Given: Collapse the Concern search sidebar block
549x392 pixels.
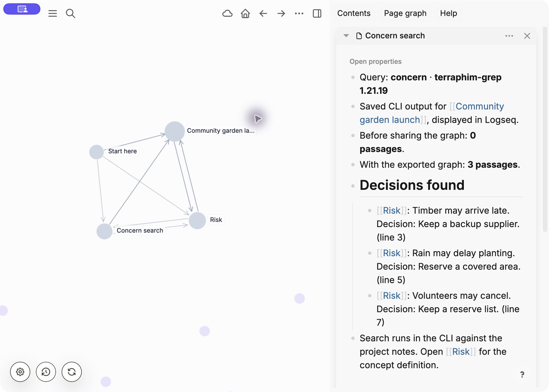Looking at the screenshot, I should (x=346, y=36).
